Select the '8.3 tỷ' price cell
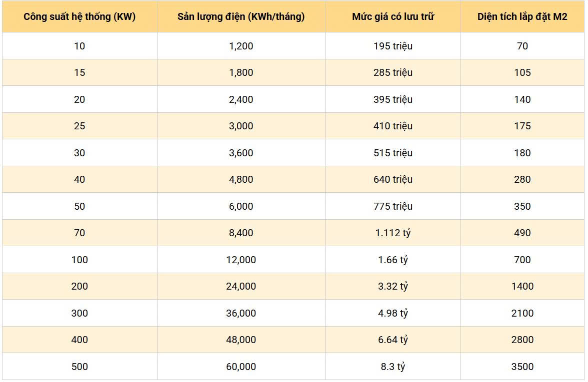 [393, 367]
